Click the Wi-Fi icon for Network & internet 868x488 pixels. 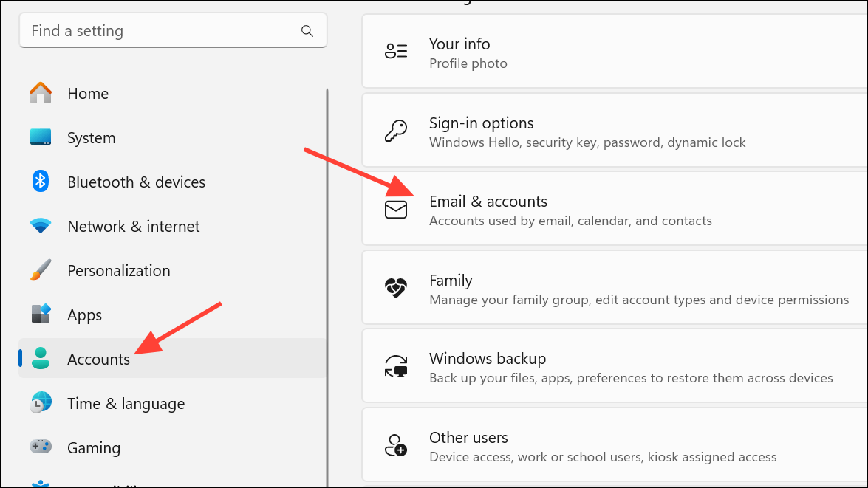click(41, 226)
